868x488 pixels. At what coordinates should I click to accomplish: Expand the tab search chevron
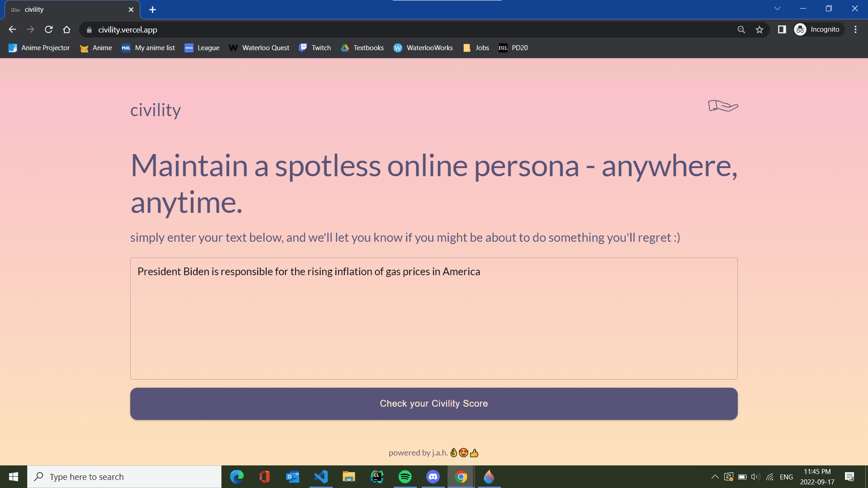tap(777, 9)
